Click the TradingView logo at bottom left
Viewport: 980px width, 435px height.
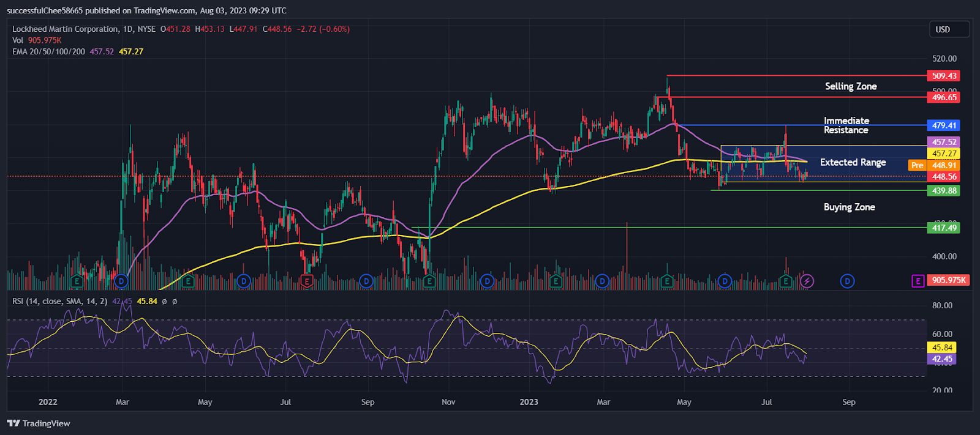click(39, 423)
